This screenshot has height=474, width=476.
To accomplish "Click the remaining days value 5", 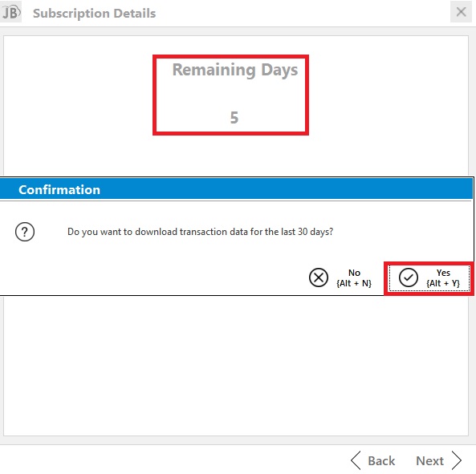I will (x=234, y=117).
